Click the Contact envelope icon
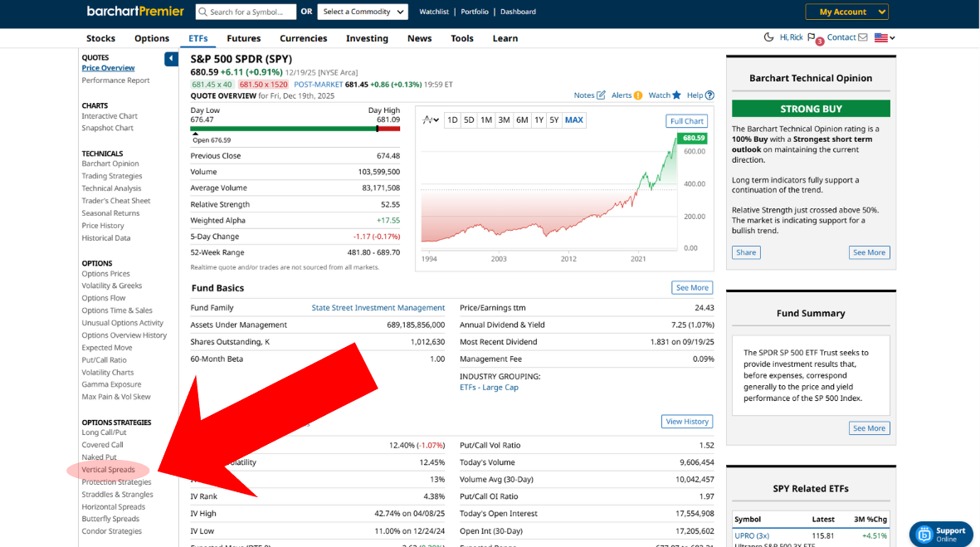 (862, 37)
